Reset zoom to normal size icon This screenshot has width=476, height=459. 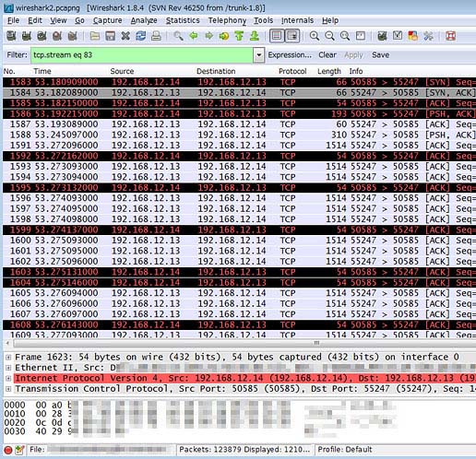point(345,36)
